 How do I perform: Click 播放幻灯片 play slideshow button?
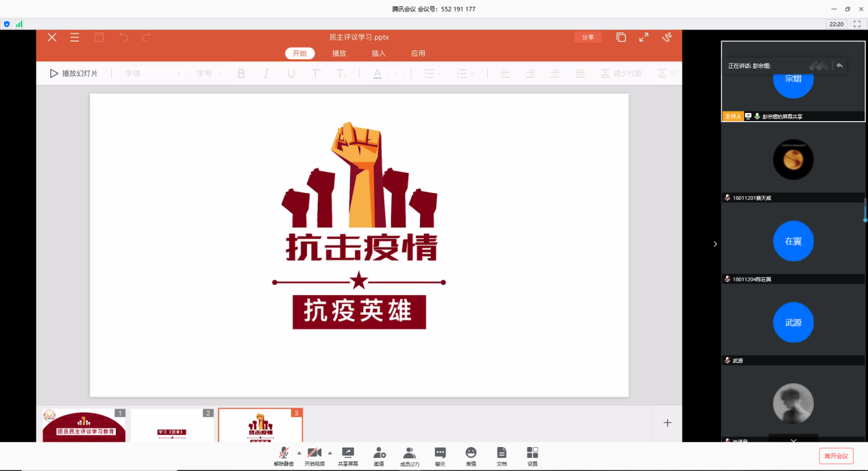tap(74, 73)
